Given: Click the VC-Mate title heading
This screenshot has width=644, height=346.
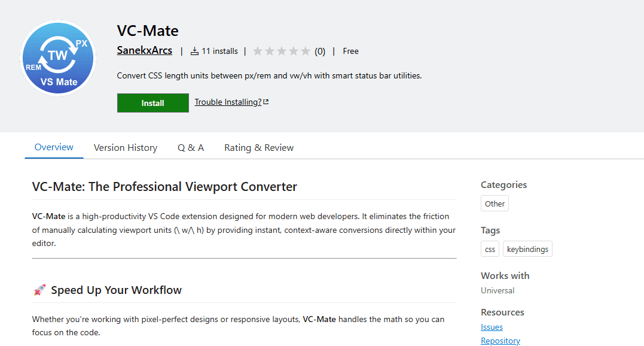Looking at the screenshot, I should tap(148, 31).
